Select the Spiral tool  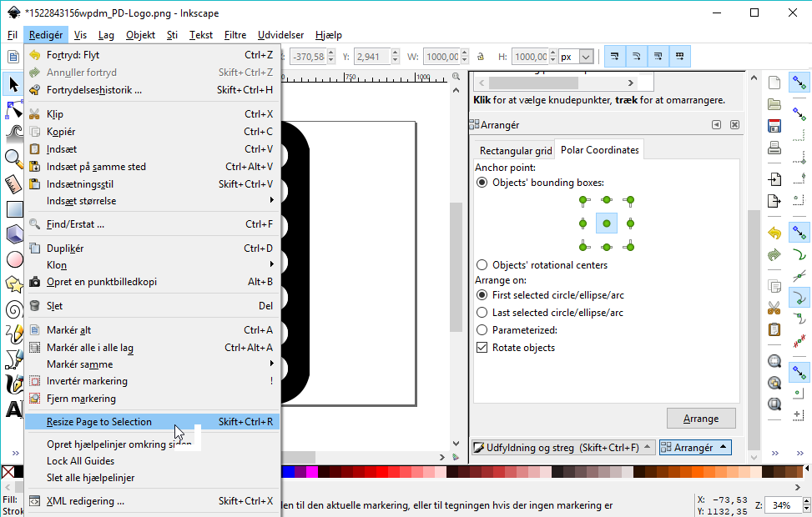[14, 309]
